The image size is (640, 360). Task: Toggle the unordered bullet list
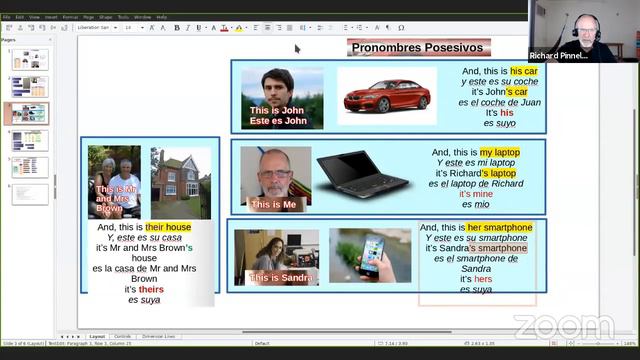(x=346, y=28)
